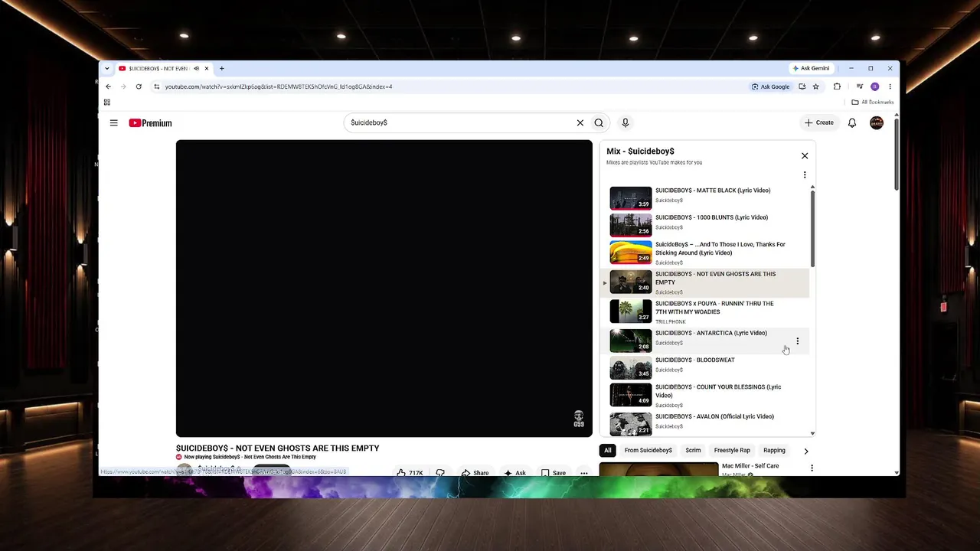The image size is (980, 551).
Task: Open the Chrome tab search dropdown
Action: pyautogui.click(x=107, y=69)
